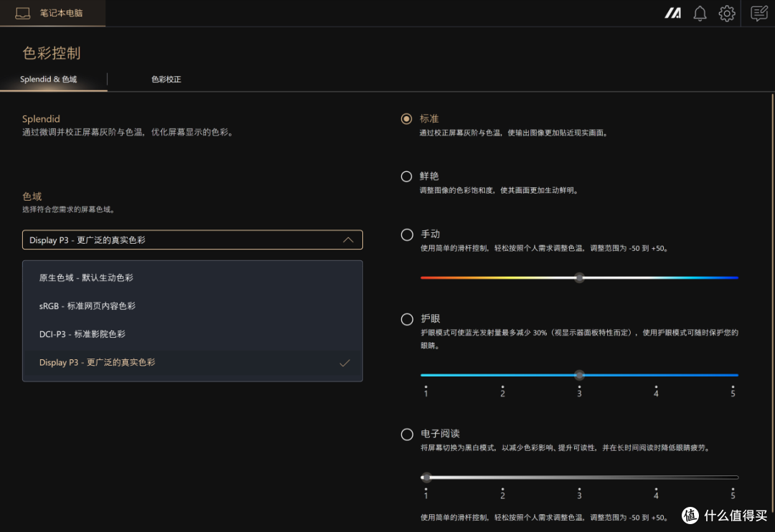
Task: Open the notification bell
Action: 700,14
